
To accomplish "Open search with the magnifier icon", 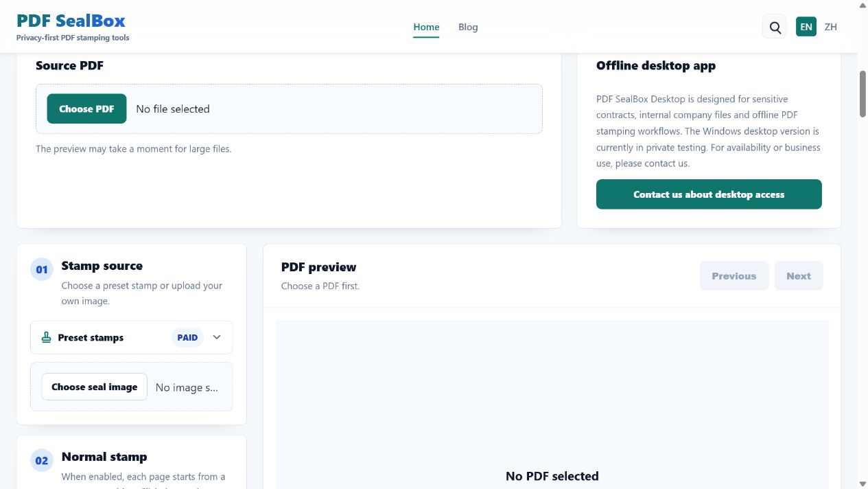I will pos(775,27).
